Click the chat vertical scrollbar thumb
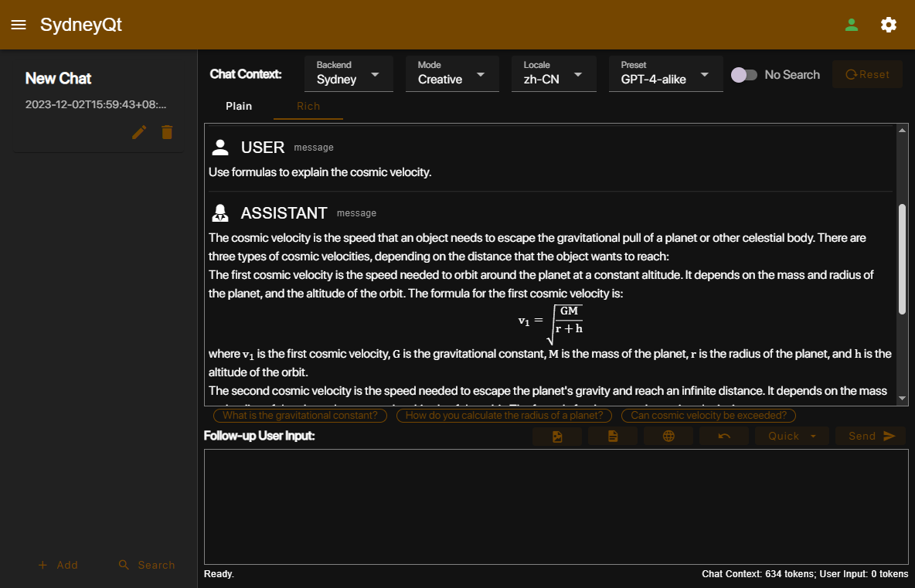The image size is (915, 588). click(902, 259)
